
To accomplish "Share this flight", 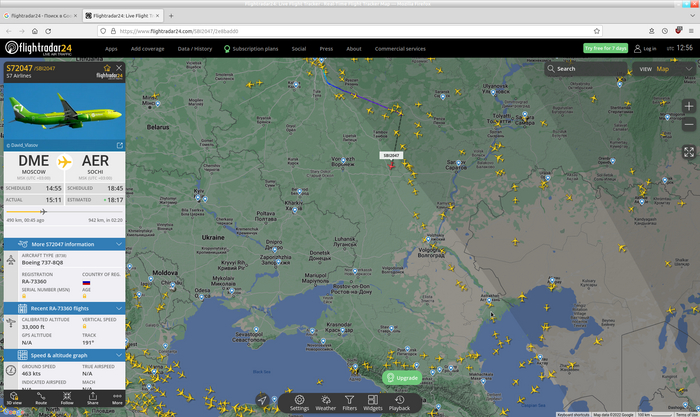I will [x=92, y=398].
